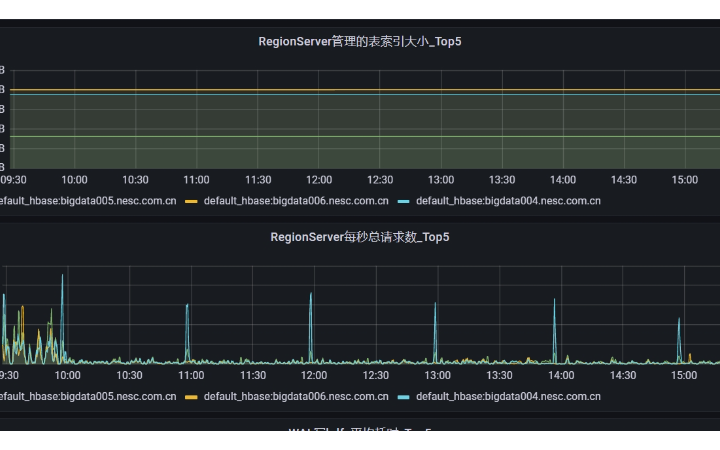
Task: Open the RegionServer每秒总请求数_Top5 panel title
Action: pyautogui.click(x=360, y=237)
